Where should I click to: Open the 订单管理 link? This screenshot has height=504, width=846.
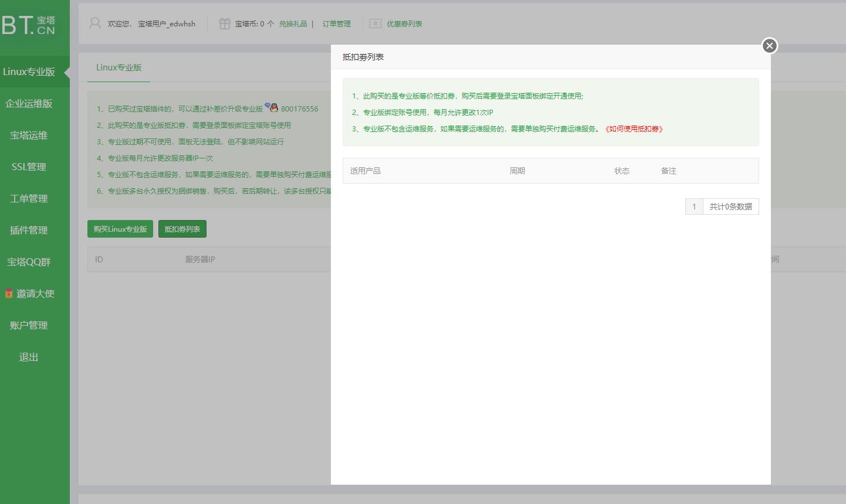click(336, 24)
